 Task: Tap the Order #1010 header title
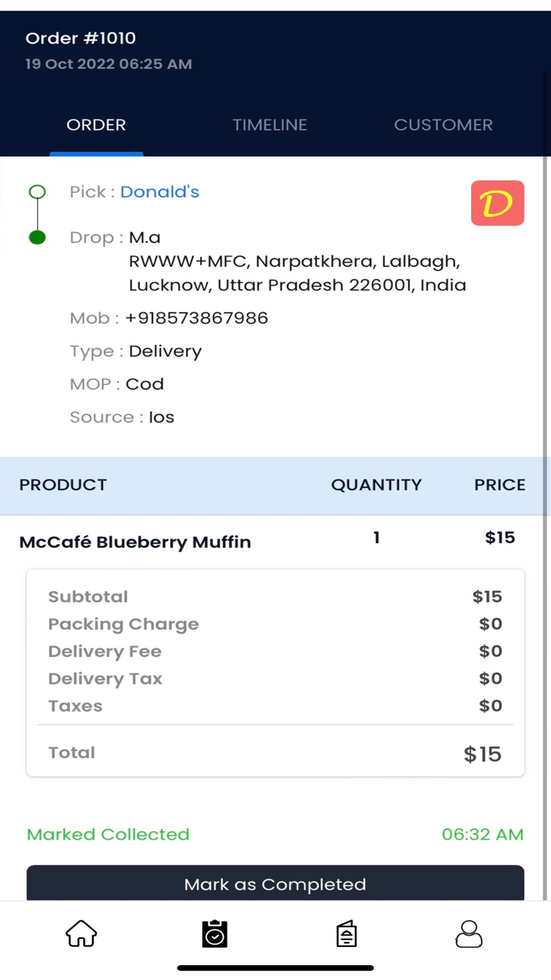(80, 38)
